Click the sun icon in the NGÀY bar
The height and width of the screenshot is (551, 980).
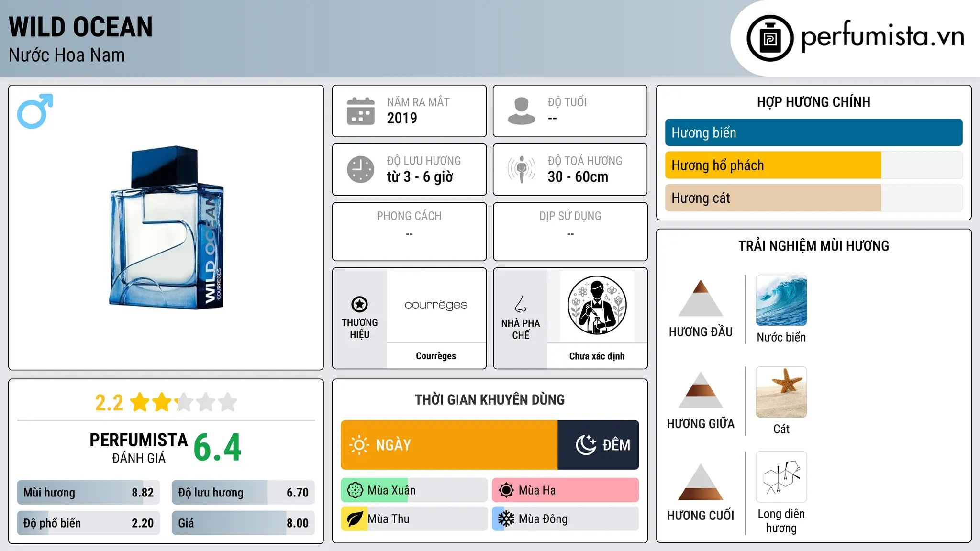coord(359,445)
